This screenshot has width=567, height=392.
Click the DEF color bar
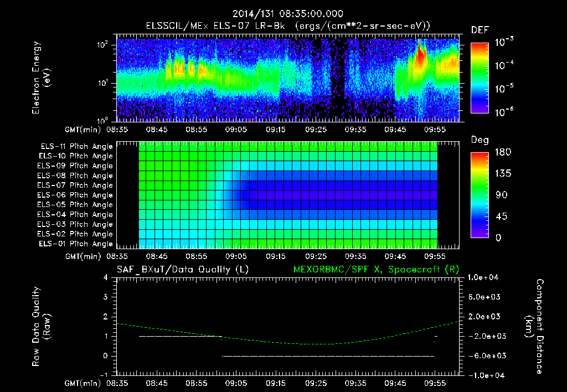pyautogui.click(x=480, y=78)
